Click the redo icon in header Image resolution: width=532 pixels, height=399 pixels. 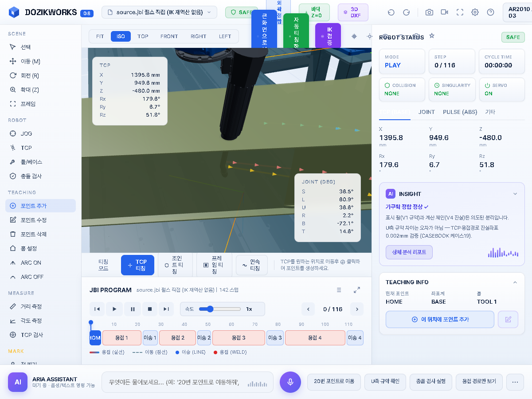[406, 12]
